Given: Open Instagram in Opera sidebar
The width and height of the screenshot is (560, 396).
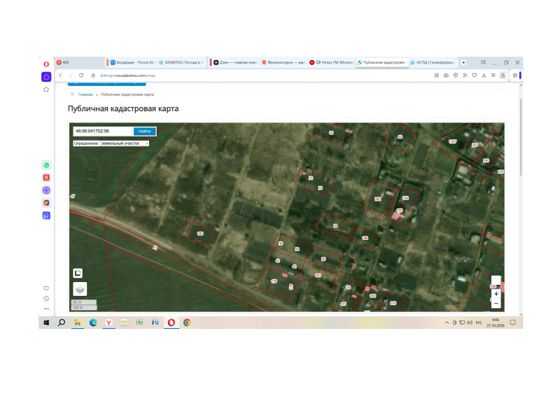Looking at the screenshot, I should [x=46, y=202].
